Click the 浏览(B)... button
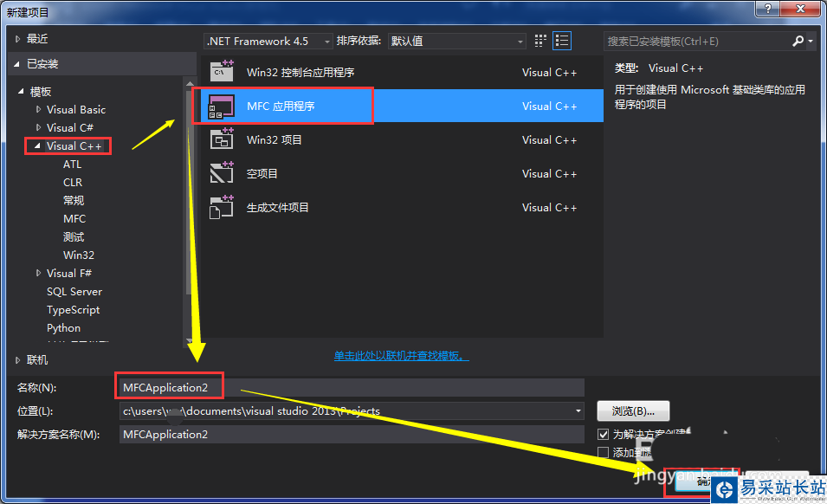The image size is (827, 504). (x=633, y=411)
